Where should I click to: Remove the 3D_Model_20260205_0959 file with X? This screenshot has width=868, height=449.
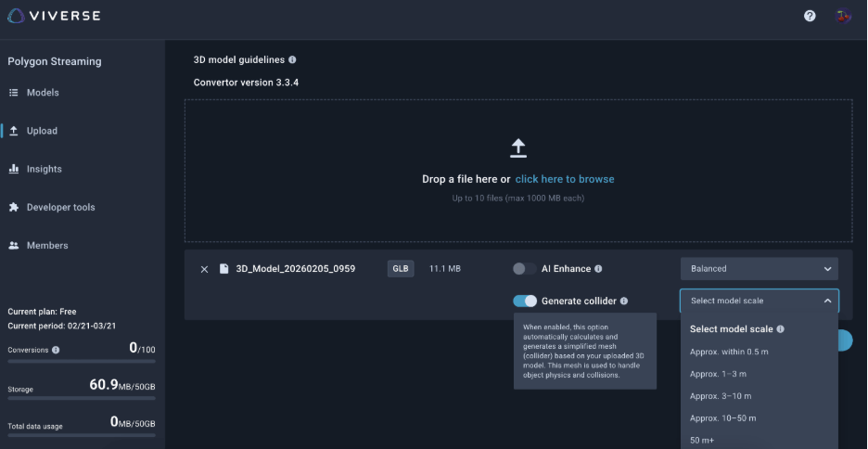204,269
